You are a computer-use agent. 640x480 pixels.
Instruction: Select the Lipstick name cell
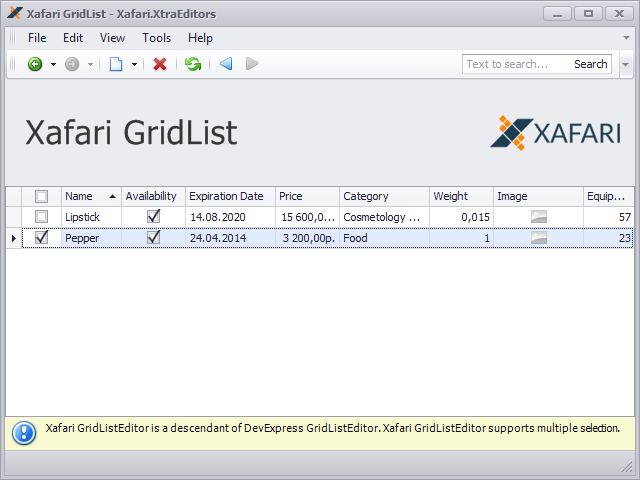(91, 217)
